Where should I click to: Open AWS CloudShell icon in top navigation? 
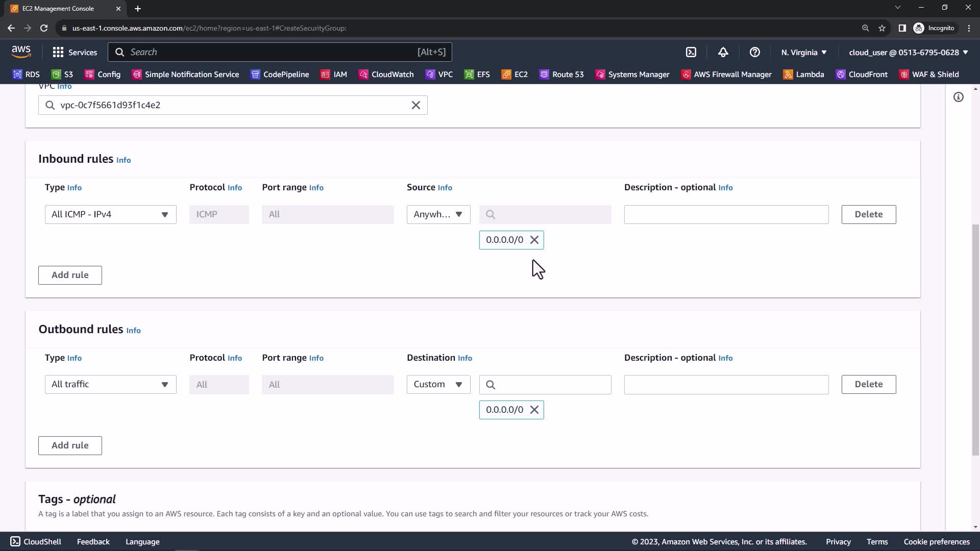(691, 52)
